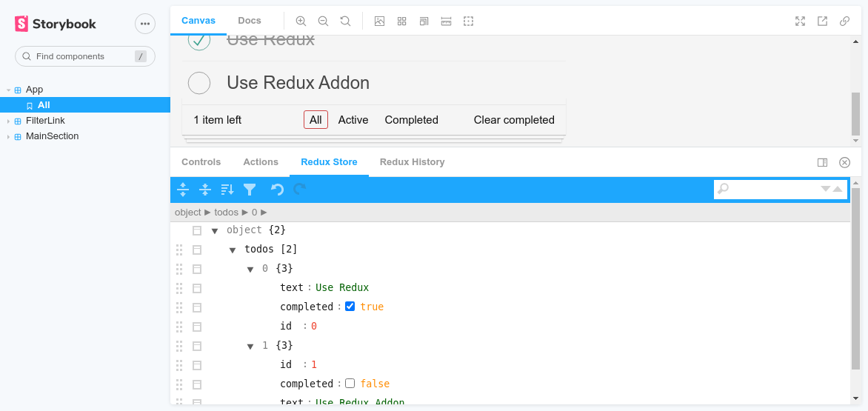Open viewport size icon

pyautogui.click(x=424, y=21)
